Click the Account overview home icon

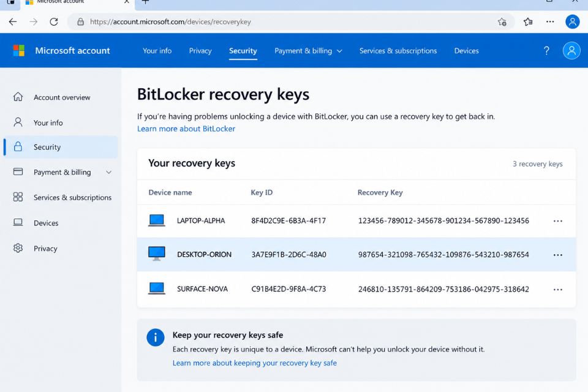pos(18,97)
